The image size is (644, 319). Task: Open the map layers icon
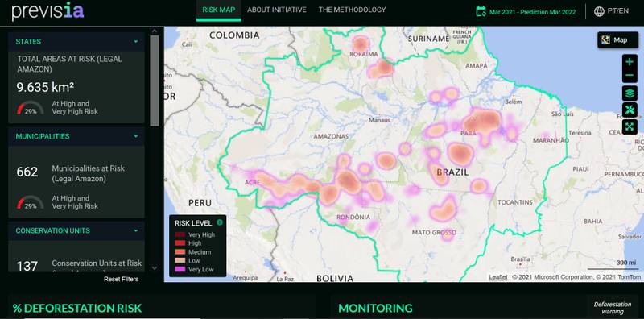[630, 93]
